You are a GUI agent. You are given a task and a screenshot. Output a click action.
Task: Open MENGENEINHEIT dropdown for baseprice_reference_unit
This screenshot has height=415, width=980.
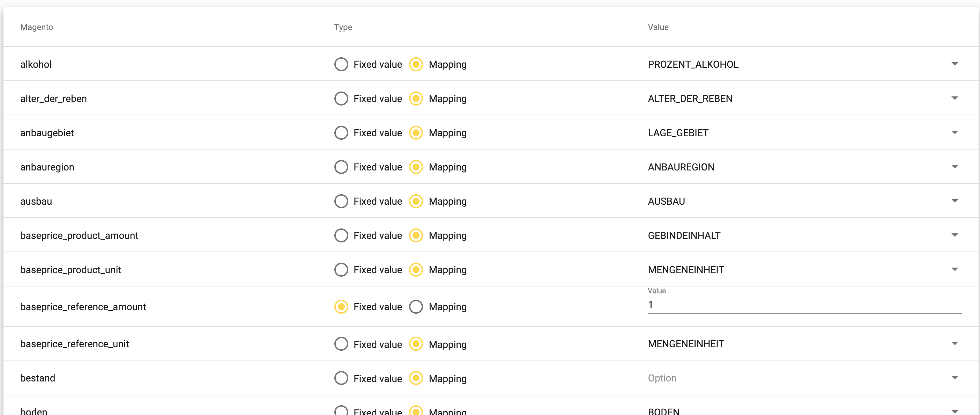804,344
